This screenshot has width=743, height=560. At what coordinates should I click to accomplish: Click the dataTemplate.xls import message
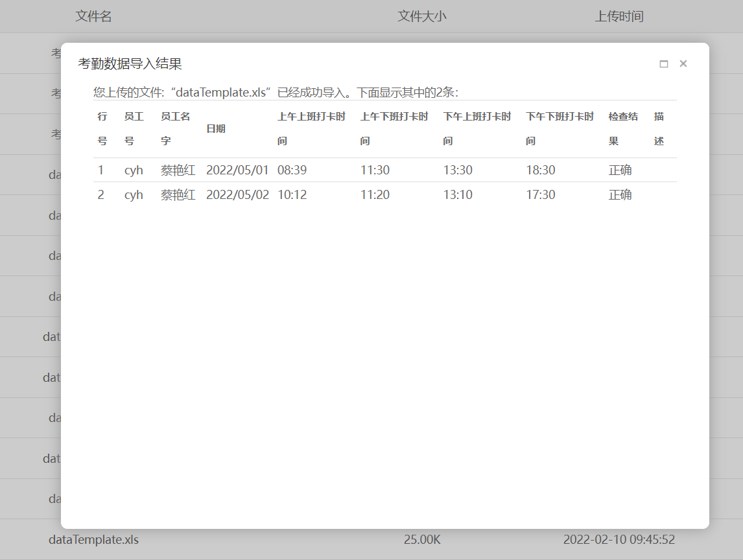coord(276,93)
